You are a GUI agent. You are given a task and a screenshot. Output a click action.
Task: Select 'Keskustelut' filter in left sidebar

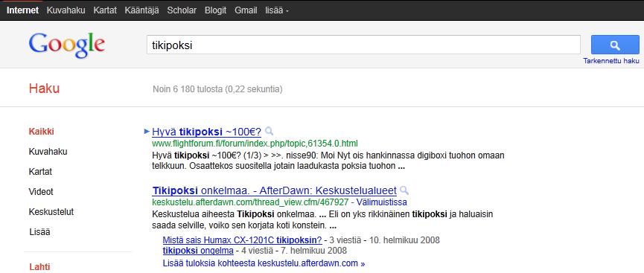[51, 212]
